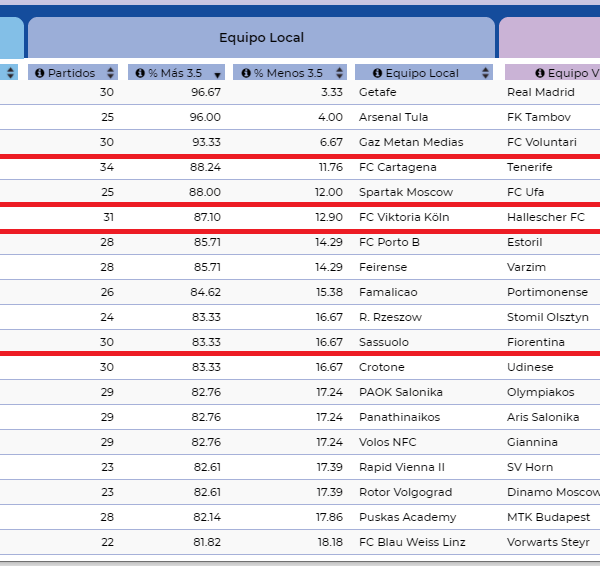Click the Tenerife visitor cell
This screenshot has height=566, width=600.
click(x=530, y=167)
